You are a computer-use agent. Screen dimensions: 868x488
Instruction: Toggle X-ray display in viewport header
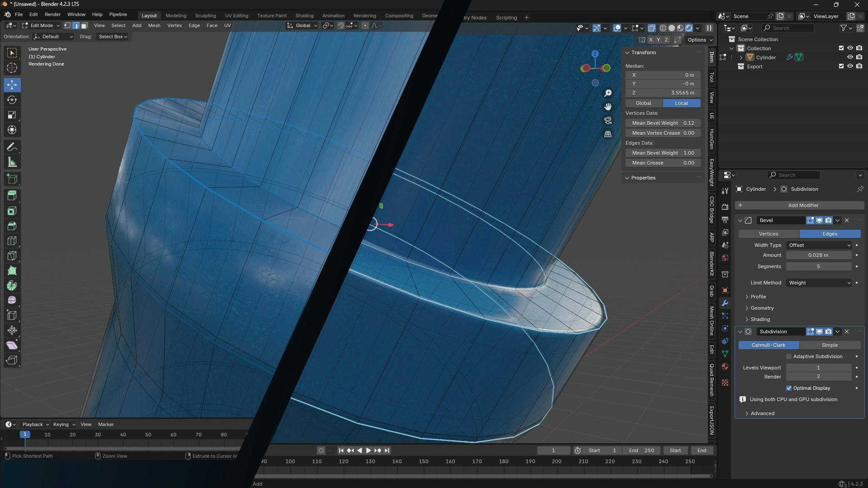651,28
